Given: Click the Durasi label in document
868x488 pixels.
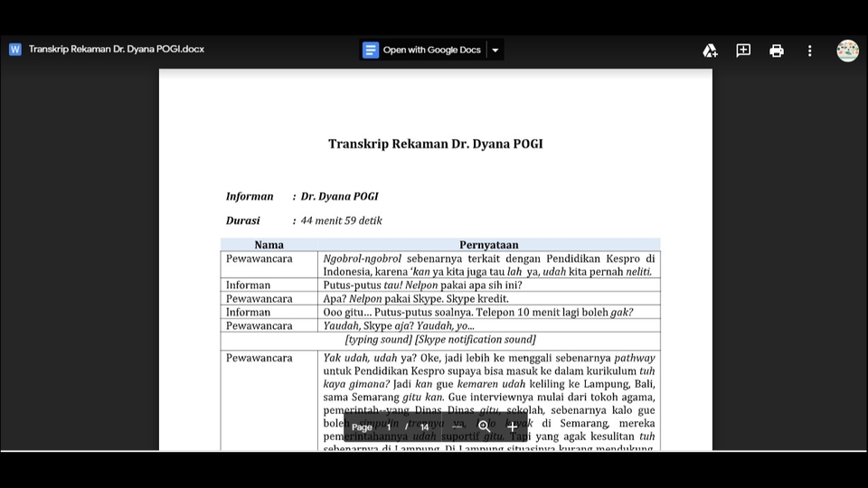Looking at the screenshot, I should point(242,221).
